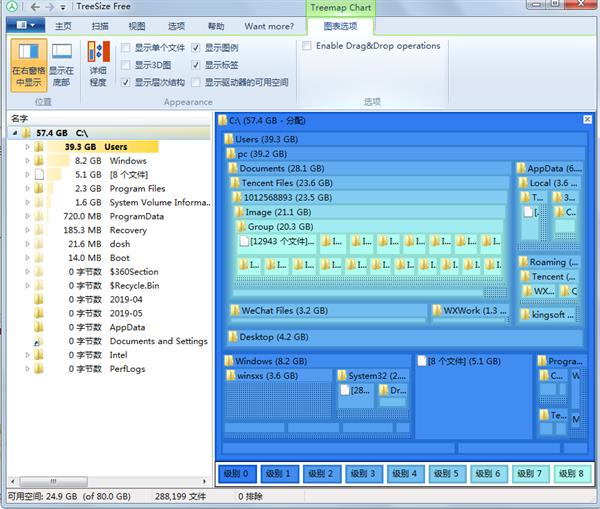Image resolution: width=600 pixels, height=509 pixels.
Task: Click the System32 folder icon in treemap
Action: pyautogui.click(x=342, y=375)
